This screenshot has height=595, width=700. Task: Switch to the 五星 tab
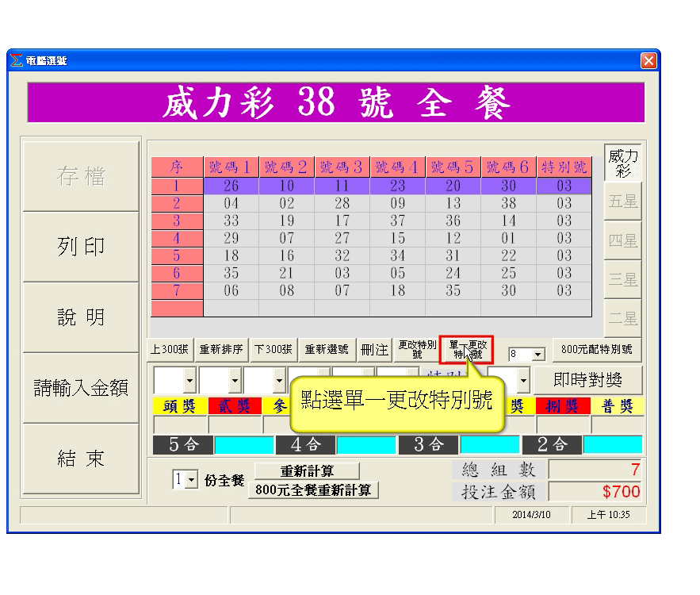click(x=623, y=202)
